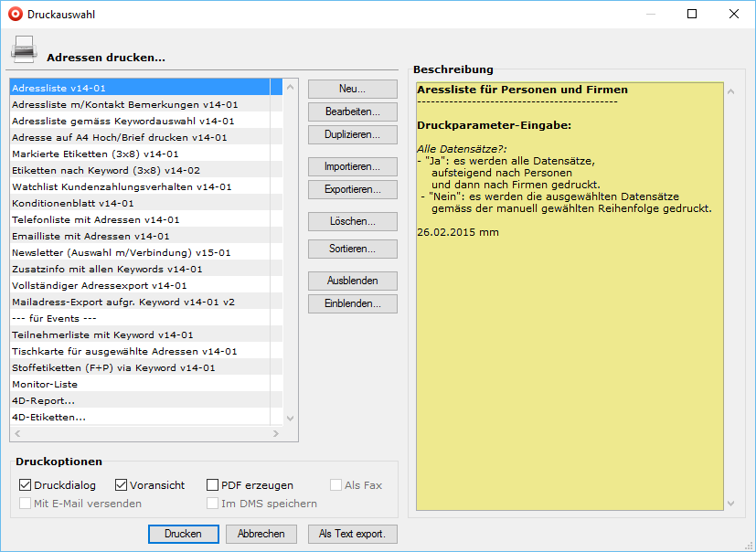
Task: Click the red Druckauswahl app icon
Action: [12, 15]
